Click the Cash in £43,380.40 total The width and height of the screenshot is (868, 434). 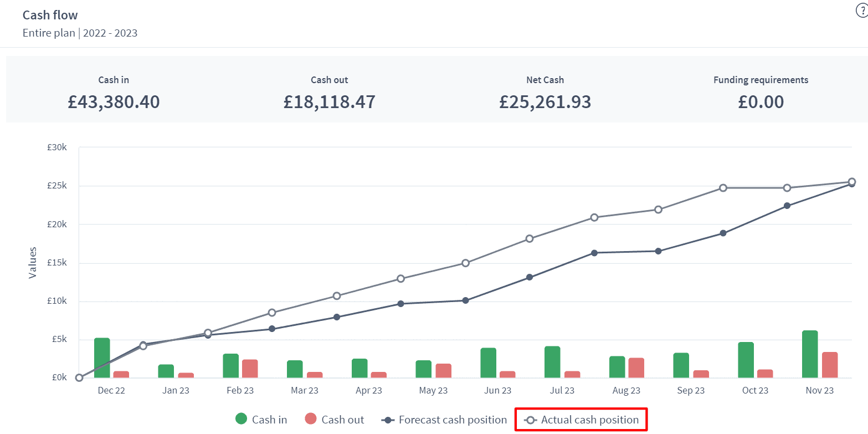(114, 102)
